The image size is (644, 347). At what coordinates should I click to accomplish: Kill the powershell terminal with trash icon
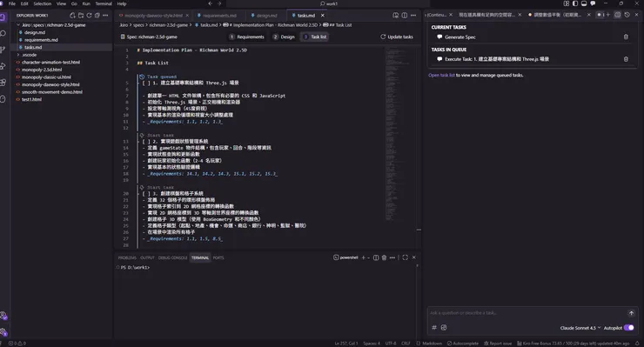coord(384,257)
